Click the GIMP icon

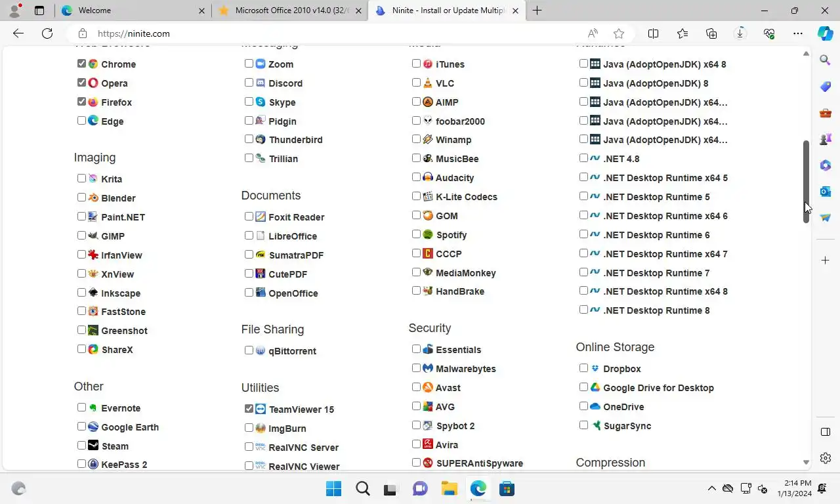pos(93,236)
